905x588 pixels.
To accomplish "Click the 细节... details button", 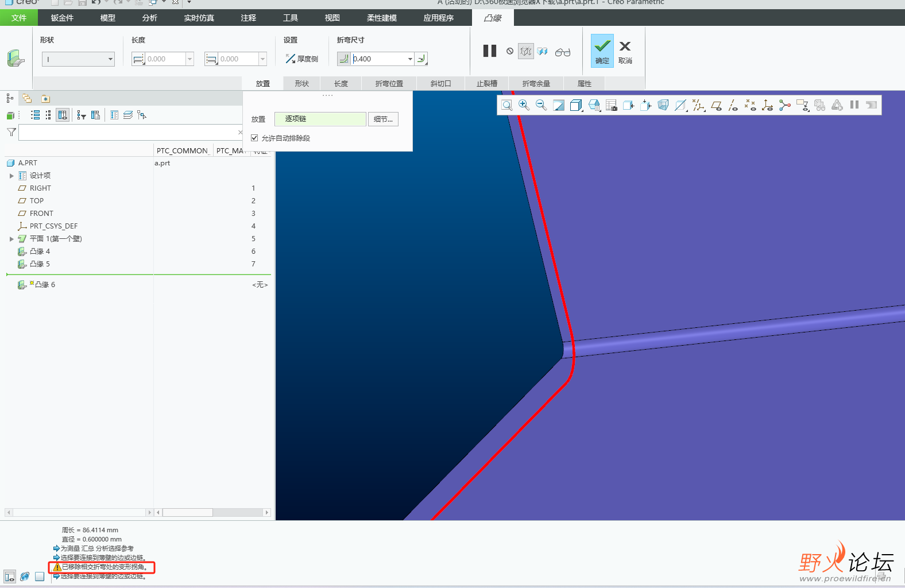I will coord(383,119).
